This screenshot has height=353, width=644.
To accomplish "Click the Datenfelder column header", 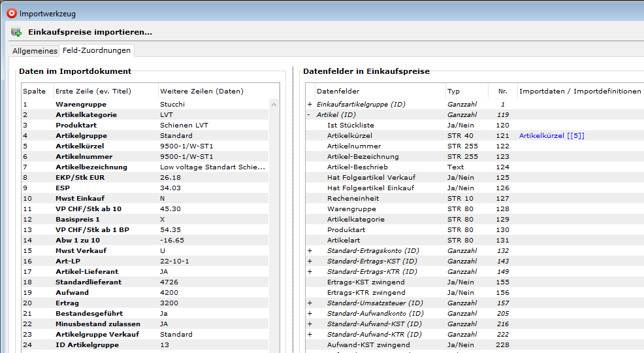I will (338, 91).
